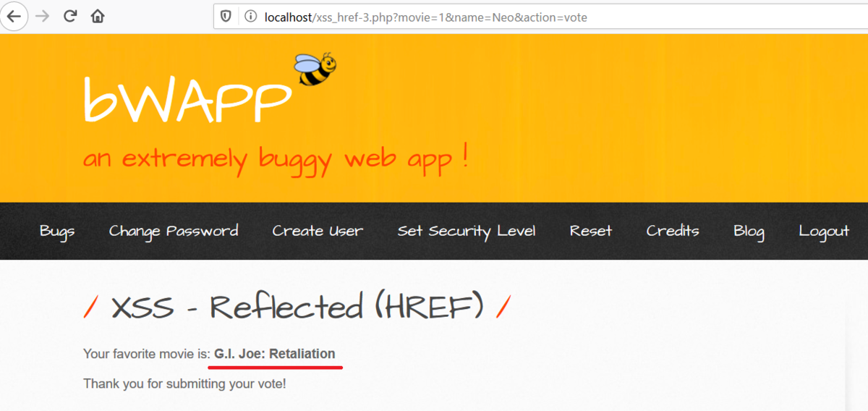Viewport: 868px width, 411px height.
Task: Show site information via the info icon
Action: tap(250, 16)
